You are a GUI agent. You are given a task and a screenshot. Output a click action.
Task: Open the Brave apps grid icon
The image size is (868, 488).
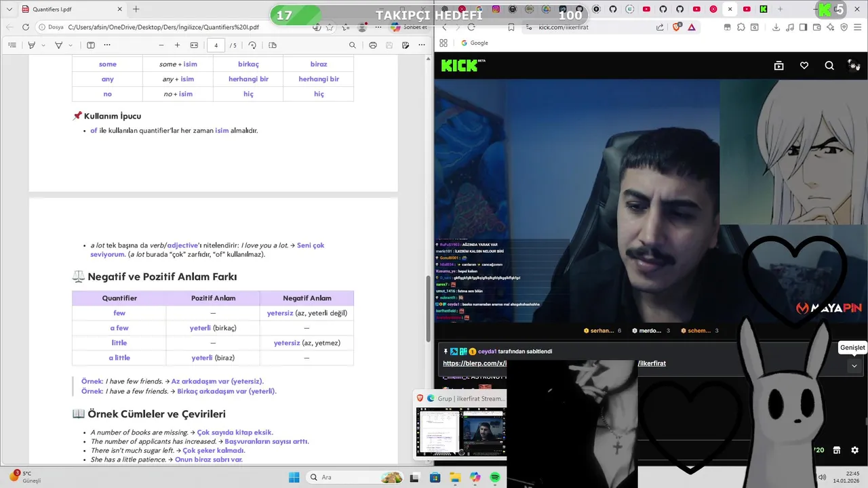coord(443,43)
